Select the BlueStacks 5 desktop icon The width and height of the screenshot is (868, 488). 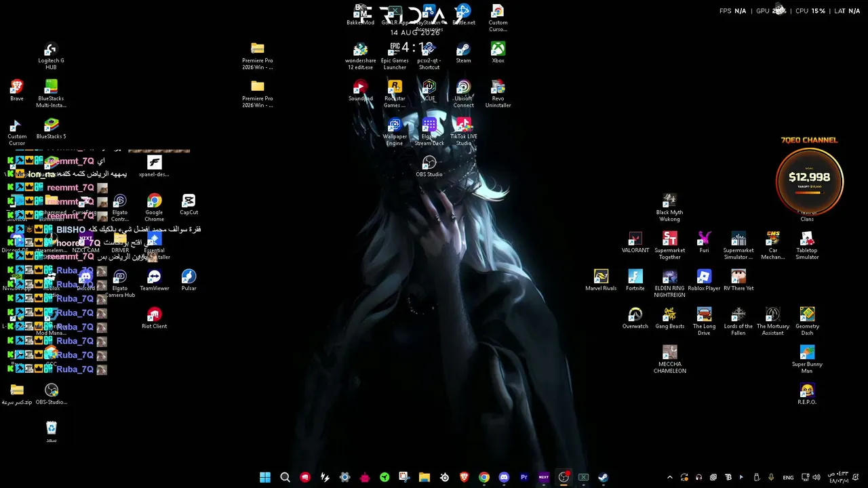click(x=51, y=129)
